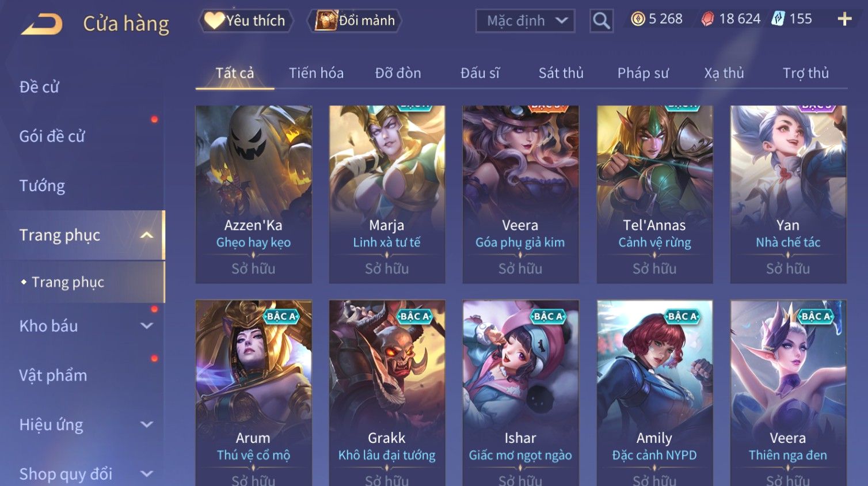Select the Tiến hóa tab
868x486 pixels.
[316, 73]
